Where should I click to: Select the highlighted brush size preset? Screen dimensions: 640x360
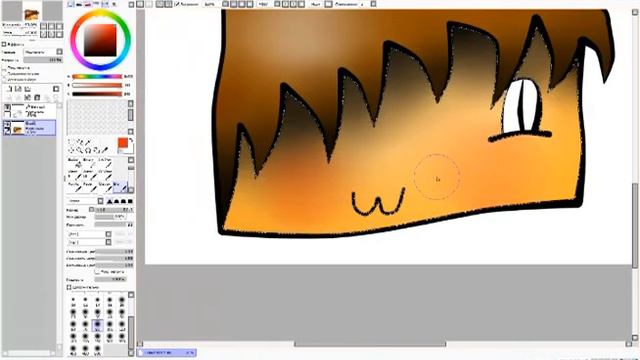97,325
